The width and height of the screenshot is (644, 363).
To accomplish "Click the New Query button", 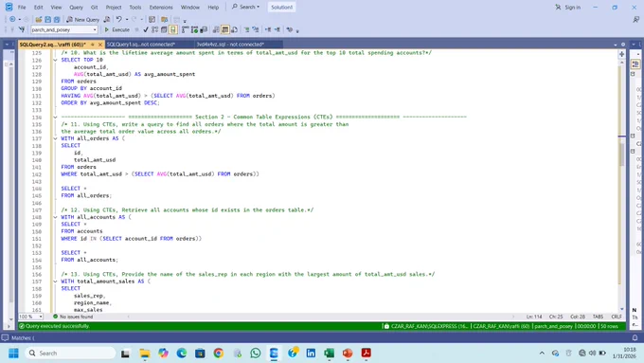I will (82, 19).
